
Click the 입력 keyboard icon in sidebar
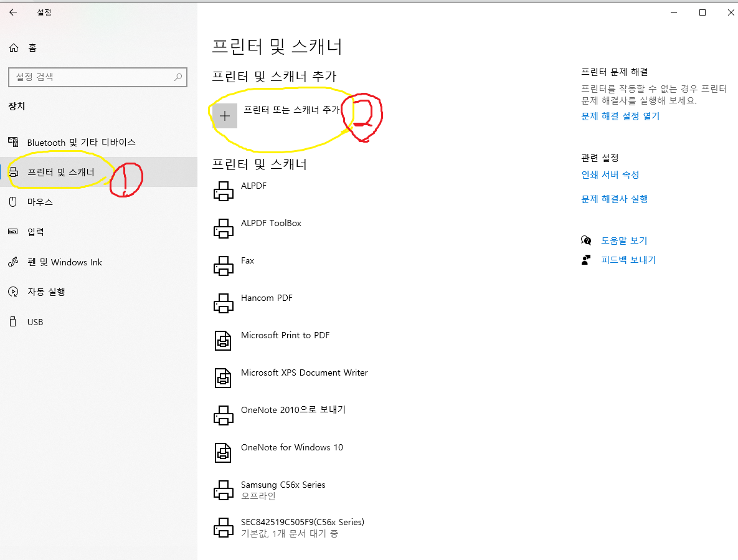(14, 232)
